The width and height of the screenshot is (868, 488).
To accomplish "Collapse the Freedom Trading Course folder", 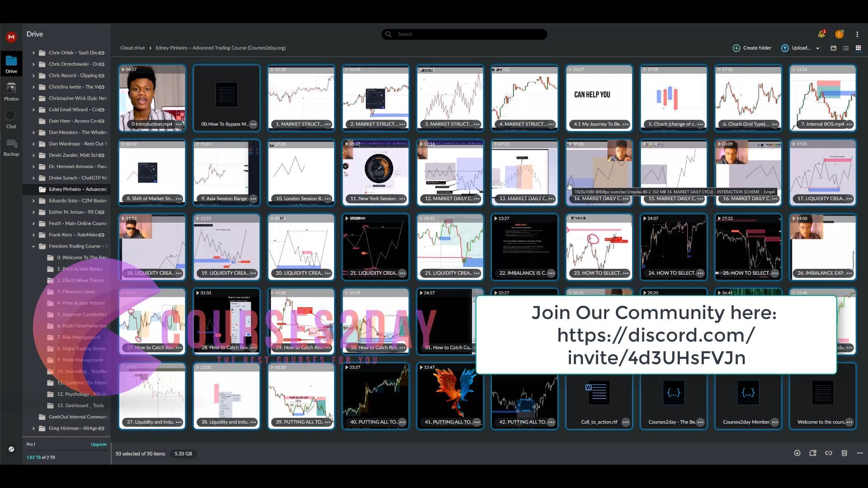I will pyautogui.click(x=33, y=246).
